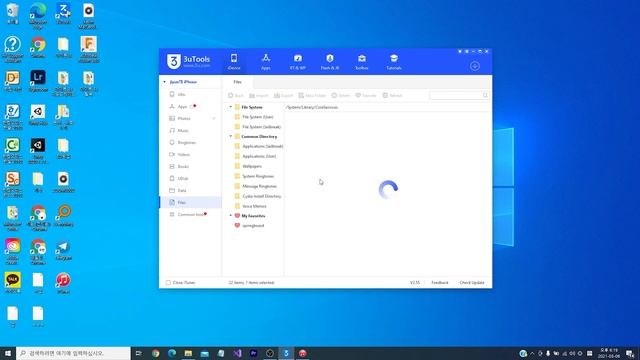Switch to the Files tab
This screenshot has height=360, width=640.
click(x=238, y=82)
